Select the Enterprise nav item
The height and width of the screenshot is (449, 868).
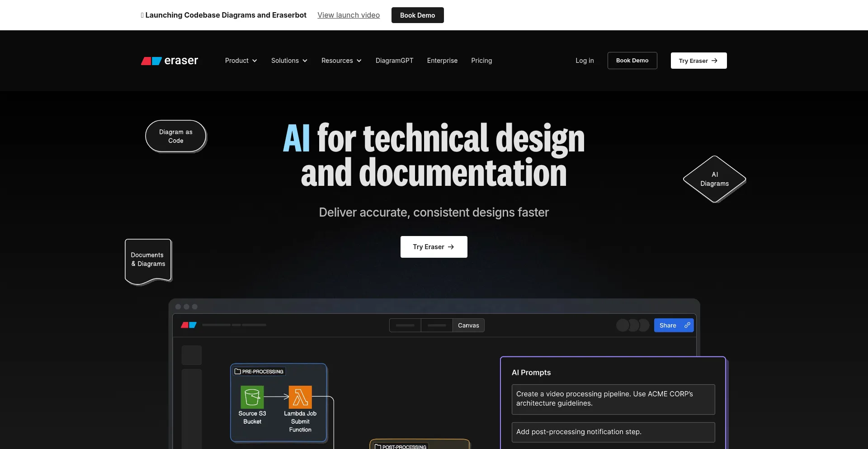coord(442,61)
